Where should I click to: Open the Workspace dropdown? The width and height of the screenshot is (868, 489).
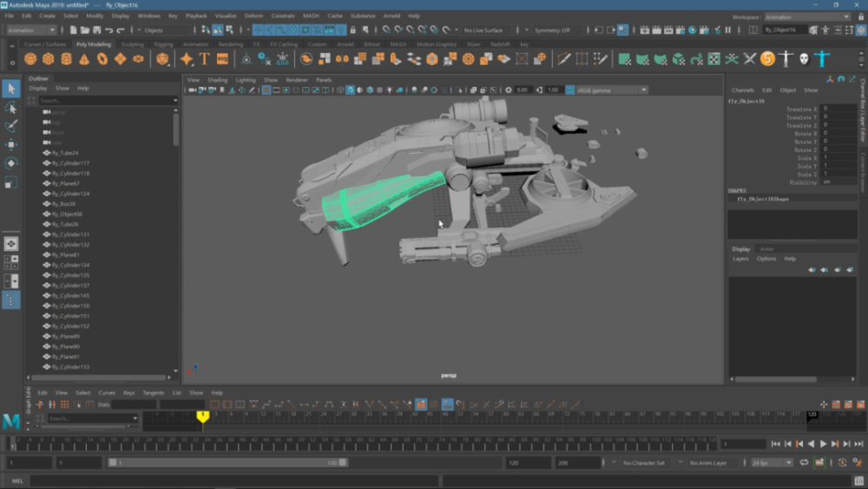point(807,17)
